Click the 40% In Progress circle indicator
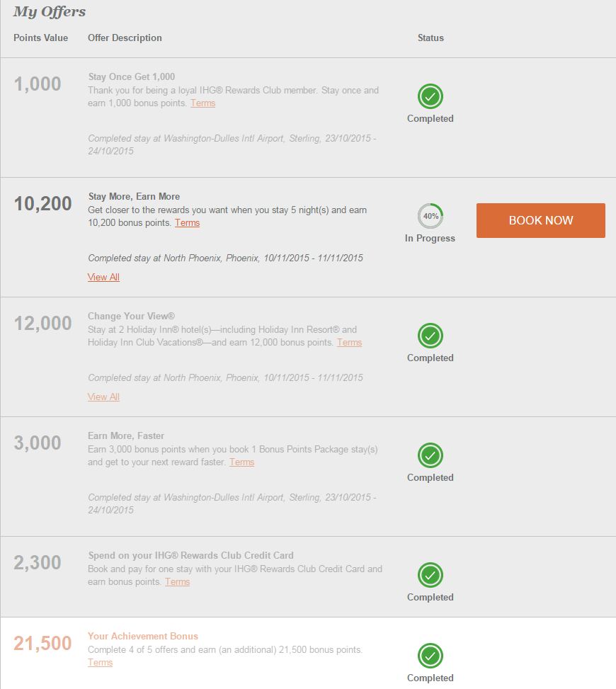 tap(430, 216)
